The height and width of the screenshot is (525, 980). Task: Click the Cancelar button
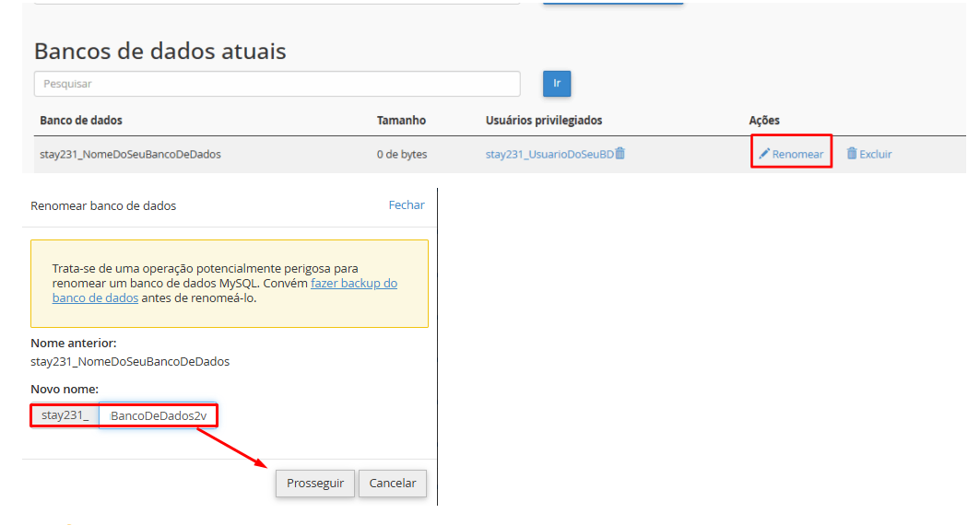pos(393,484)
